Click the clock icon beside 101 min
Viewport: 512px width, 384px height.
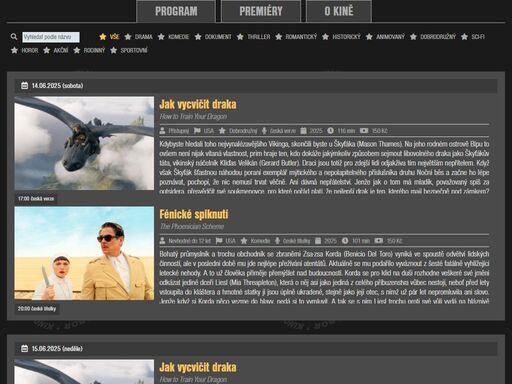(x=345, y=241)
